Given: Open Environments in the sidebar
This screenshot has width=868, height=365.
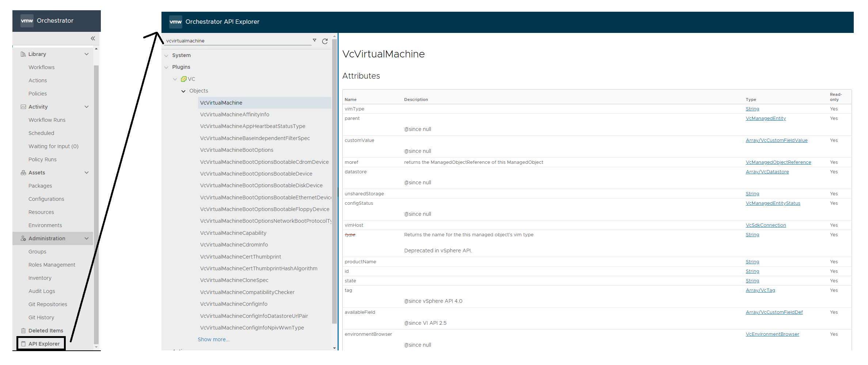Looking at the screenshot, I should click(45, 225).
